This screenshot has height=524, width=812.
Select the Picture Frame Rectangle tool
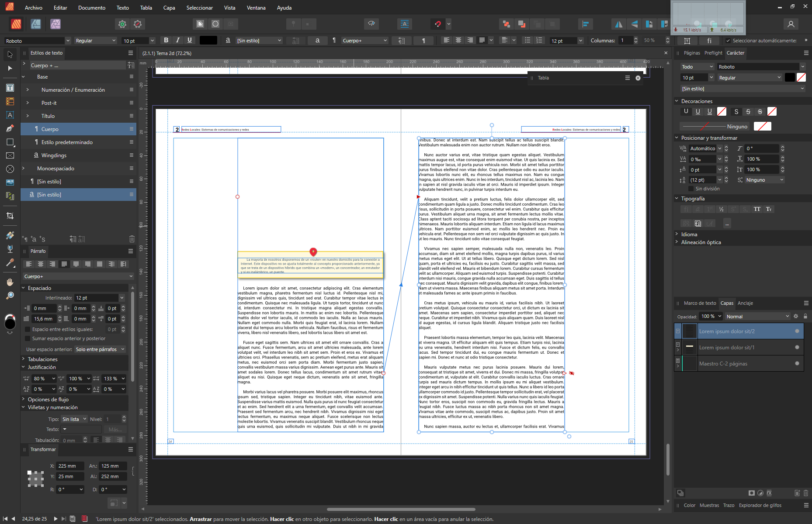pos(10,155)
